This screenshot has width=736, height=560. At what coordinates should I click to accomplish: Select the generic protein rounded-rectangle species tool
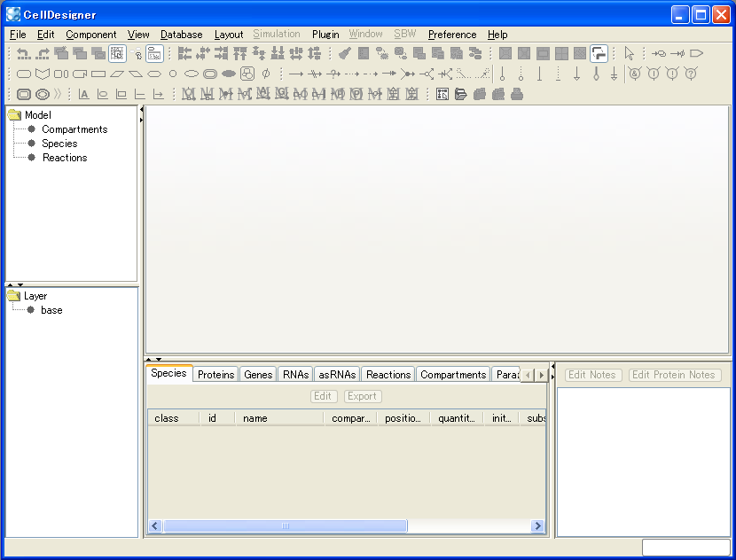coord(23,74)
